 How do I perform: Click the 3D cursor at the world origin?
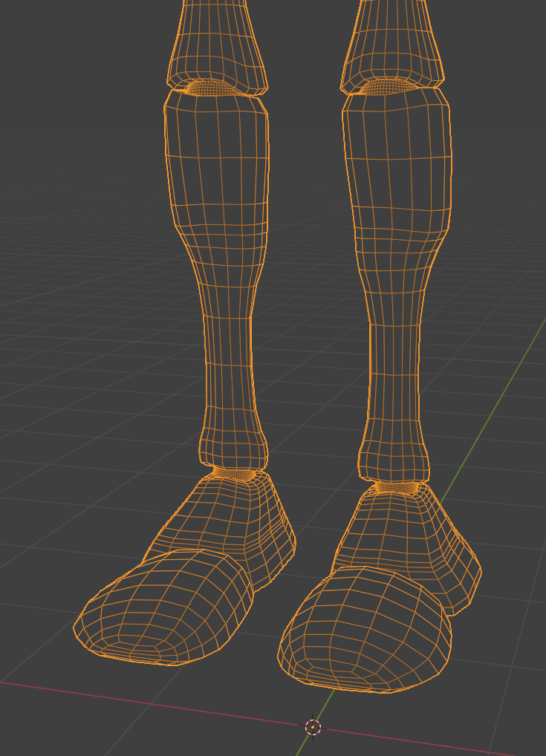(313, 726)
